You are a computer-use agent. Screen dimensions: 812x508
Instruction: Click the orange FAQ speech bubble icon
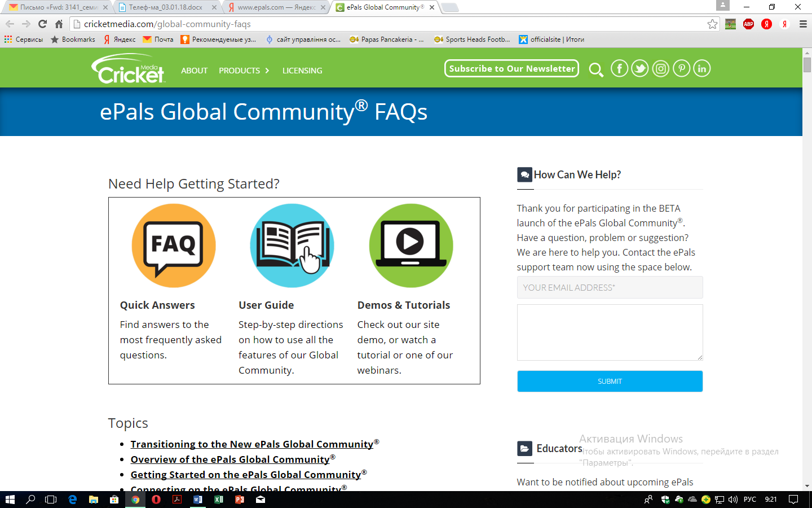(174, 246)
